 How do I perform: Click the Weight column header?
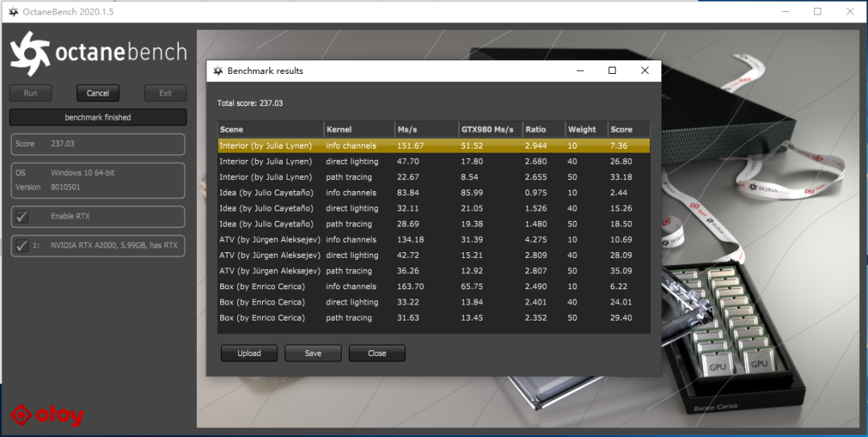coord(586,129)
